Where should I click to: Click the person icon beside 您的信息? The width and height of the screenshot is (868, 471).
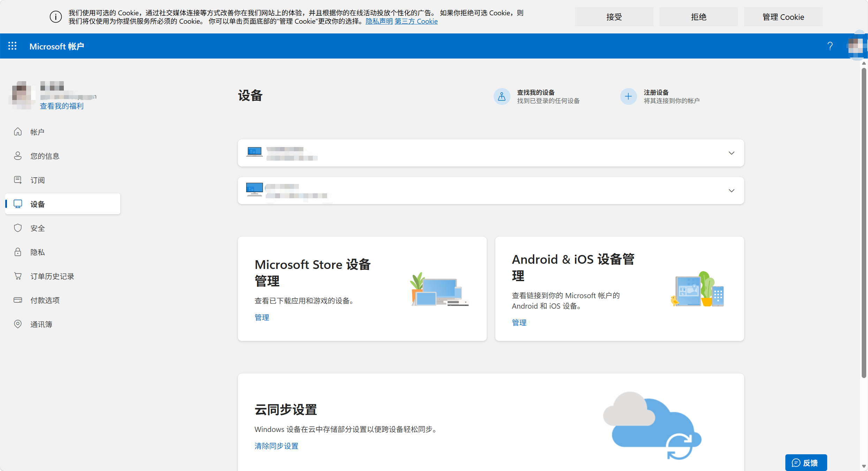(18, 156)
